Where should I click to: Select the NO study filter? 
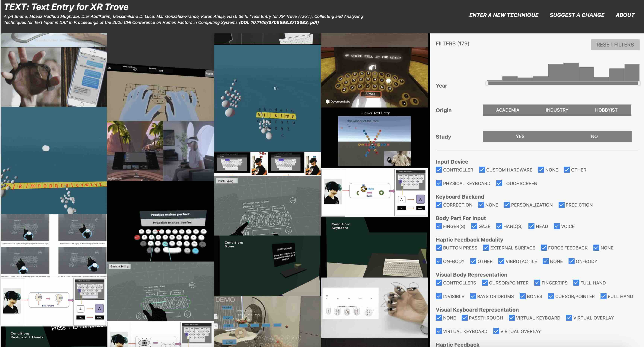click(594, 137)
